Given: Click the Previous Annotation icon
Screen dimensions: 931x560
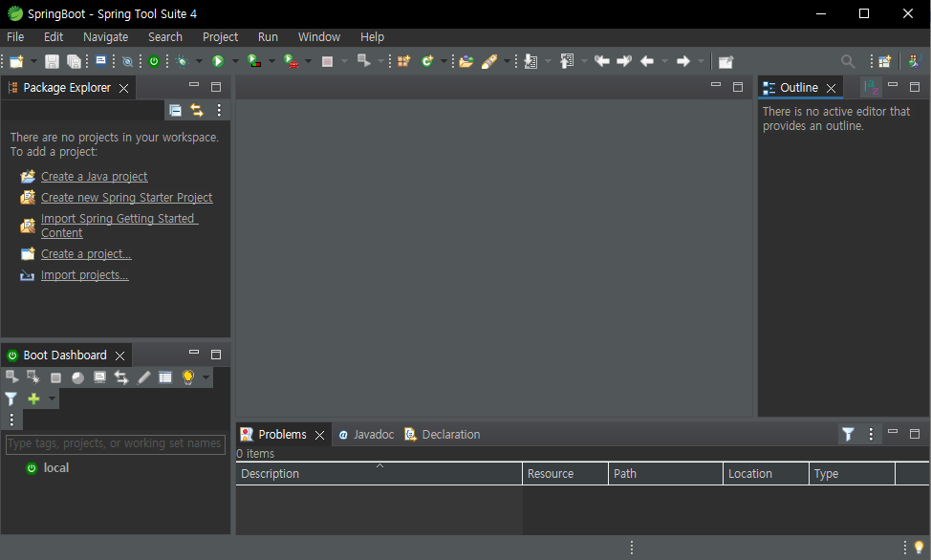Looking at the screenshot, I should 567,61.
